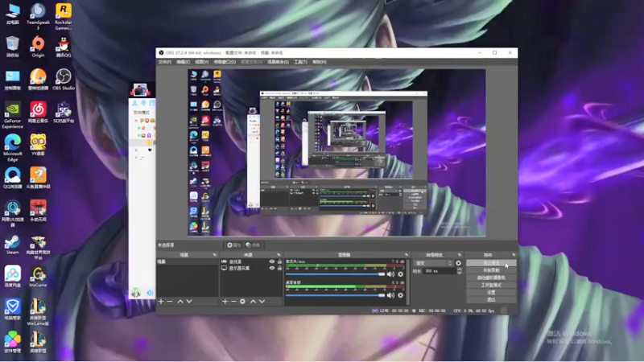Open the 回收站 recycle bin icon
Screen dimensions: 644x362
12,46
